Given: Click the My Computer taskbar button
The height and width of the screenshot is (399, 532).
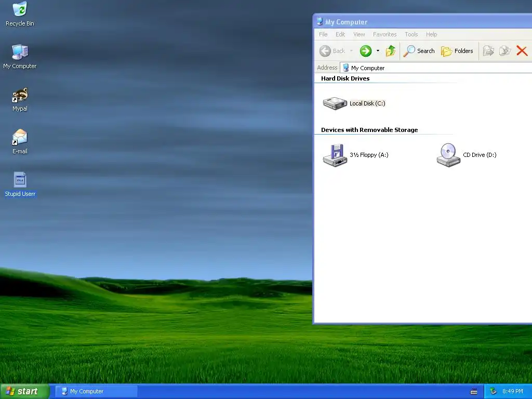Looking at the screenshot, I should tap(97, 392).
